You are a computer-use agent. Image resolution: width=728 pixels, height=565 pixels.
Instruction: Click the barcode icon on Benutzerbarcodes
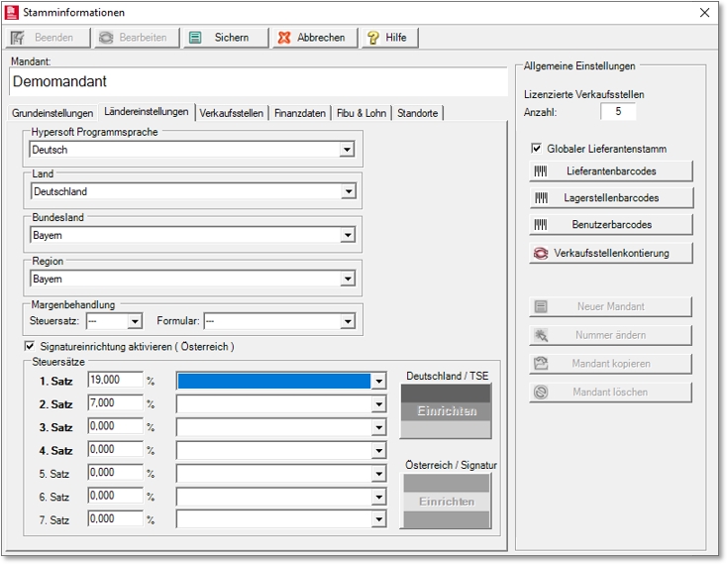coord(541,225)
